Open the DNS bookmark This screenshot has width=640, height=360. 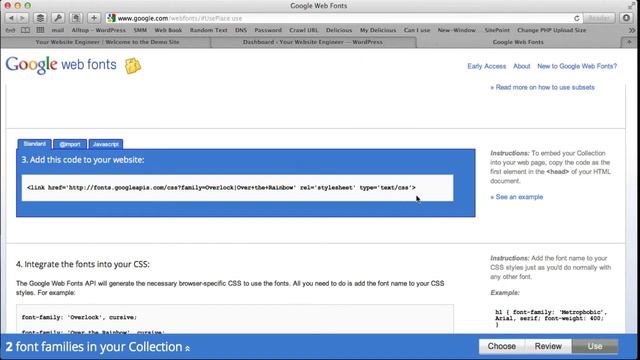(x=241, y=30)
